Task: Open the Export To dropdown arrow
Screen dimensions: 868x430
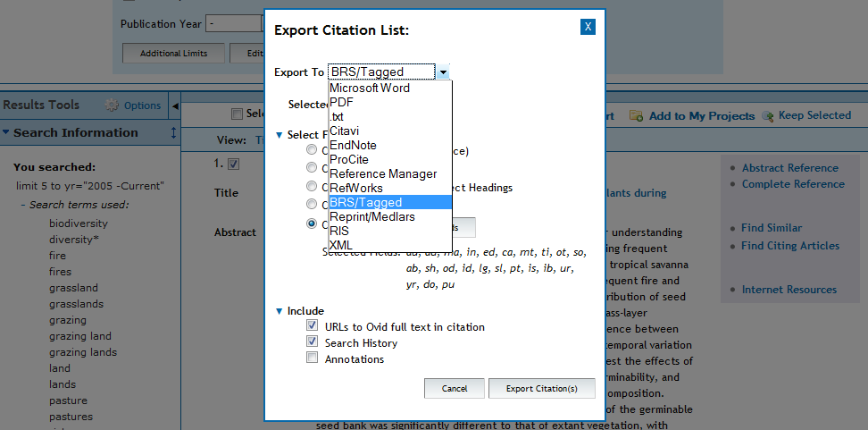Action: pyautogui.click(x=443, y=72)
